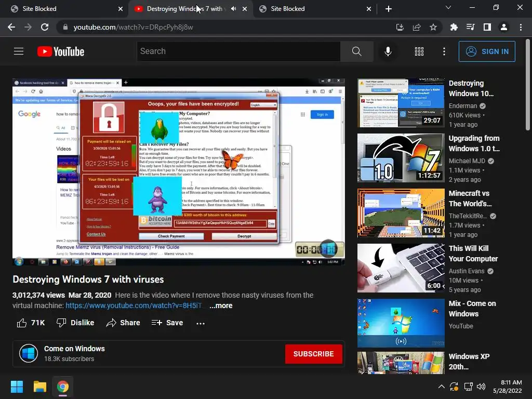The width and height of the screenshot is (532, 399).
Task: Open the Come on Windows channel avatar
Action: coord(29,353)
